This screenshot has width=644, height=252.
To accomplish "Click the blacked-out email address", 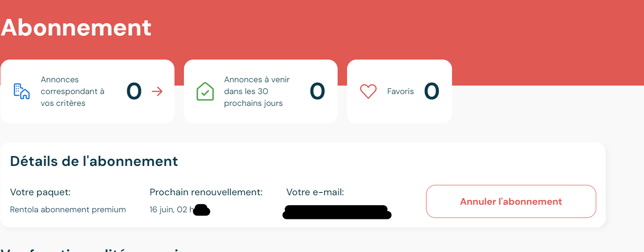I will pos(337,212).
